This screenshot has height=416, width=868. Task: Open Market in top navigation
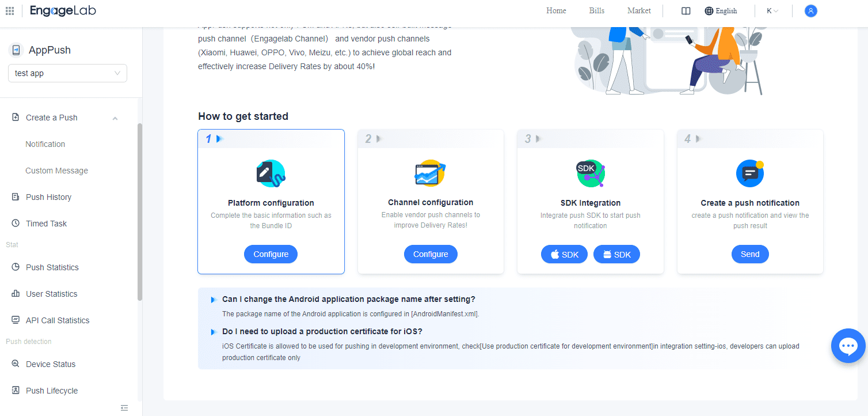tap(639, 11)
